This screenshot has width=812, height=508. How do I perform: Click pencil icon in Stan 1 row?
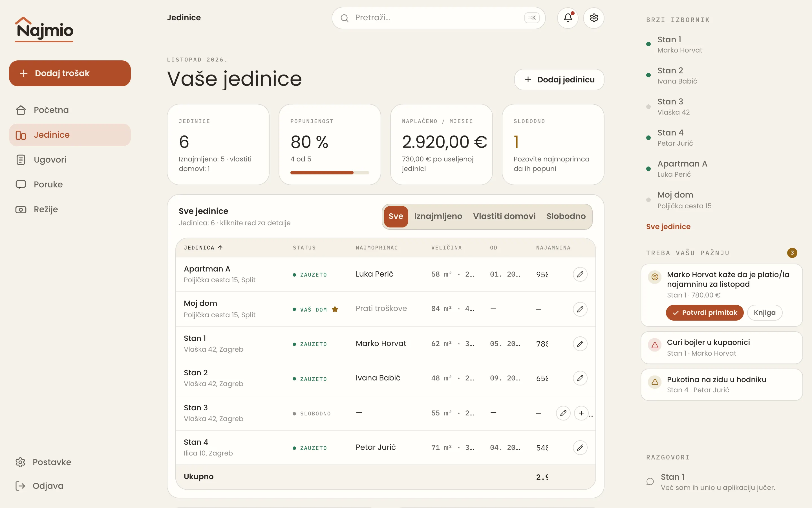click(x=580, y=344)
